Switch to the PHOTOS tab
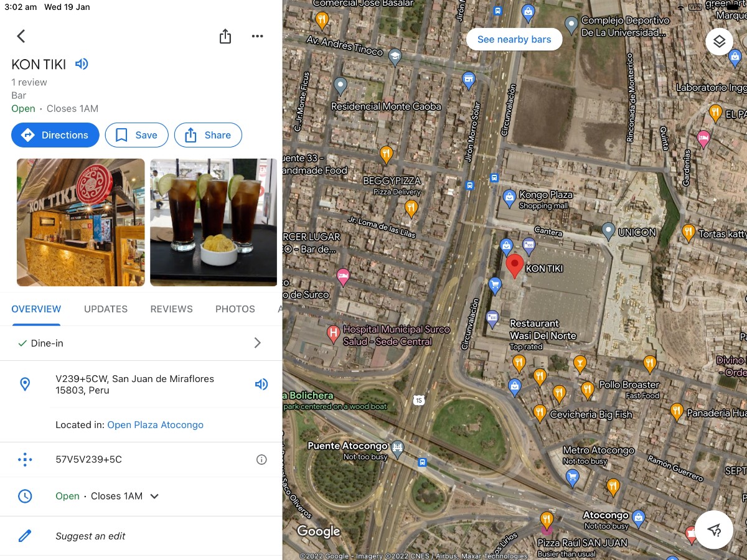The image size is (747, 560). [x=235, y=309]
